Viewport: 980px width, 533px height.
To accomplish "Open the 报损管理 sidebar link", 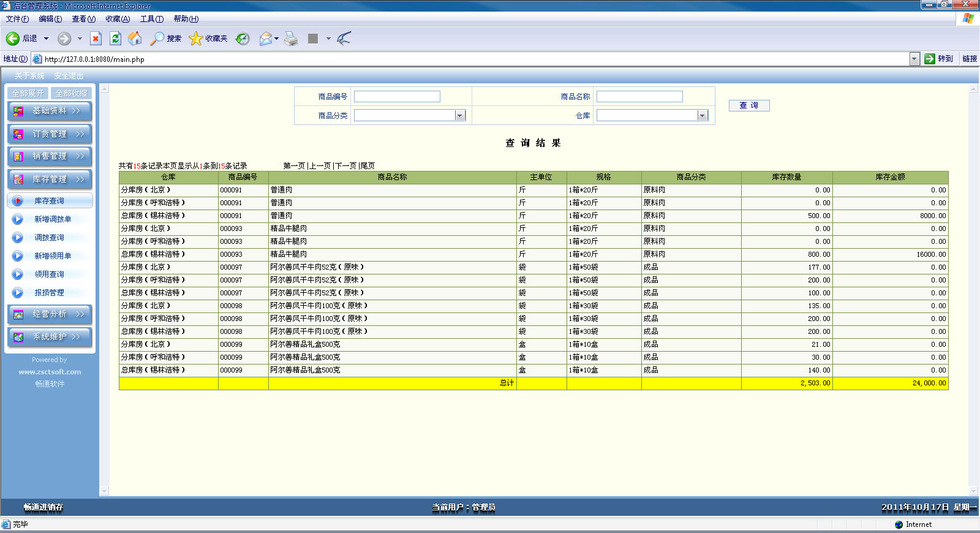I will [50, 293].
